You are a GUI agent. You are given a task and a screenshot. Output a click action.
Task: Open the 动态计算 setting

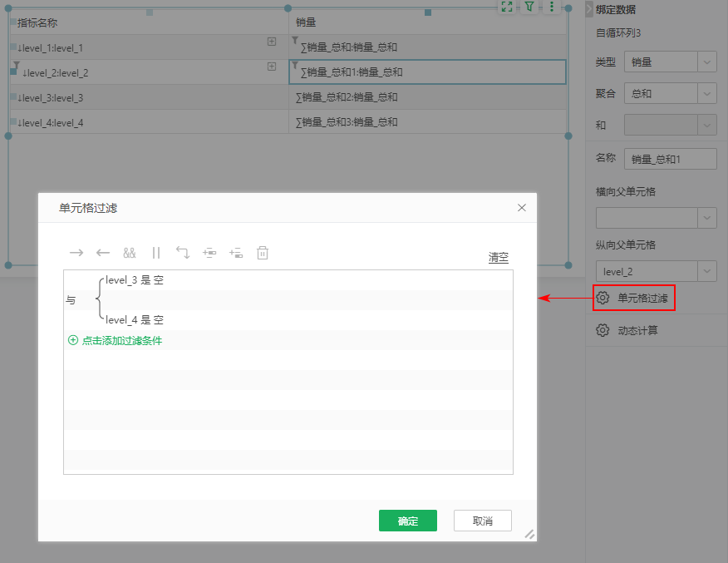tap(638, 330)
